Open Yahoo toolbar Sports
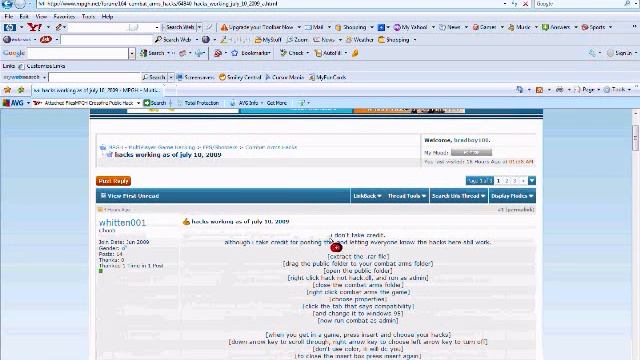This screenshot has width=640, height=360. click(593, 27)
